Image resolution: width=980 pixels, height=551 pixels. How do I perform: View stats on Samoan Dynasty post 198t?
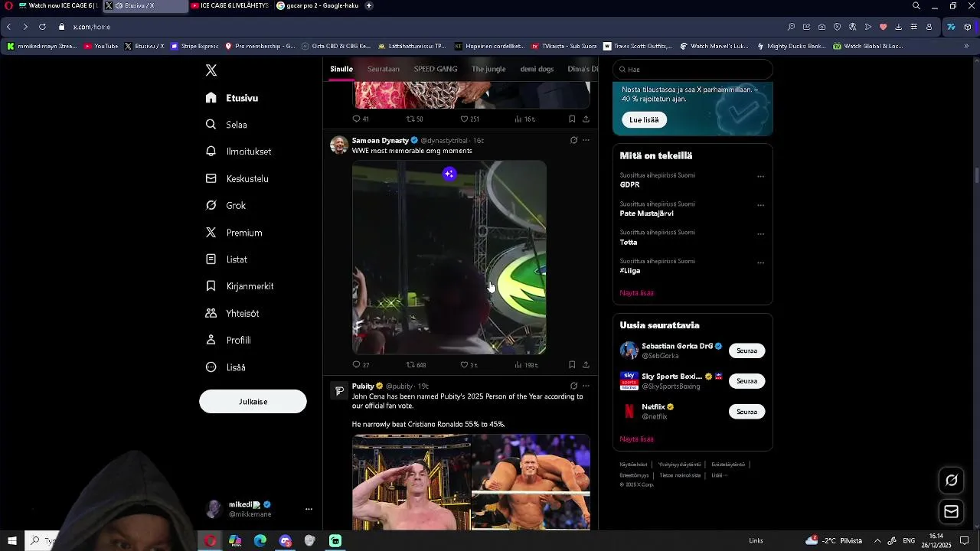click(x=526, y=365)
